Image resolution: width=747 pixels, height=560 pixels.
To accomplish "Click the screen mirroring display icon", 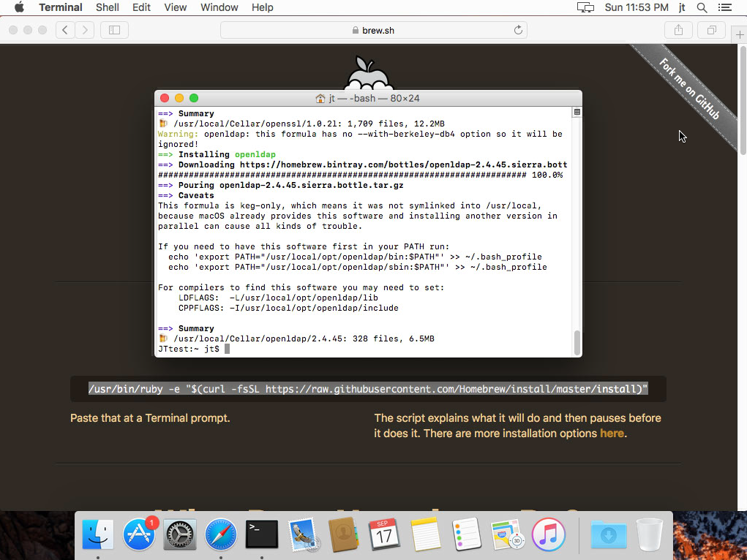I will pyautogui.click(x=585, y=7).
